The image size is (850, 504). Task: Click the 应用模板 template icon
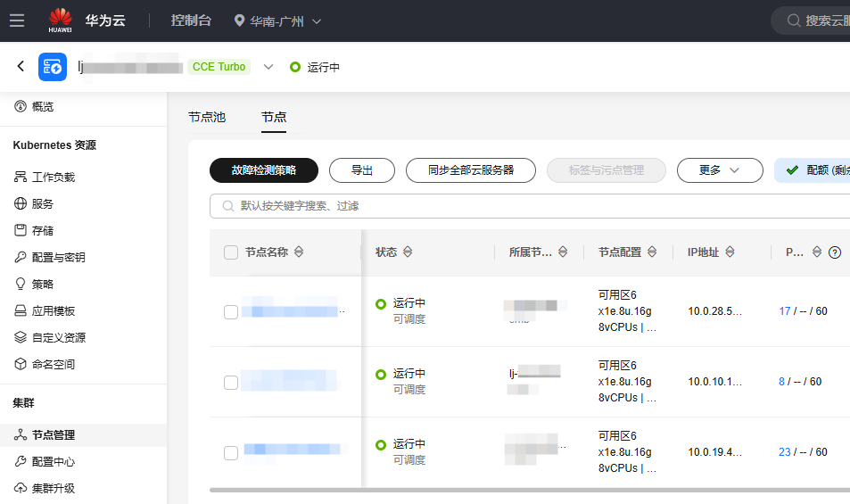(20, 310)
